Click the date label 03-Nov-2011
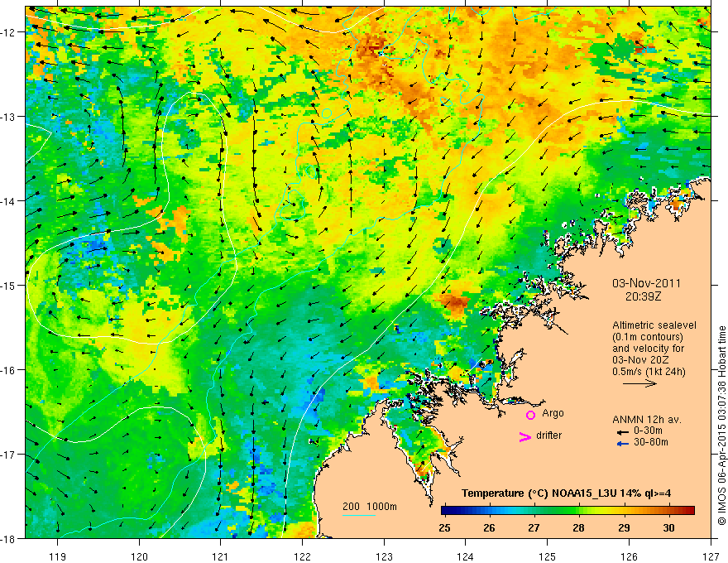This screenshot has width=728, height=563. [646, 283]
